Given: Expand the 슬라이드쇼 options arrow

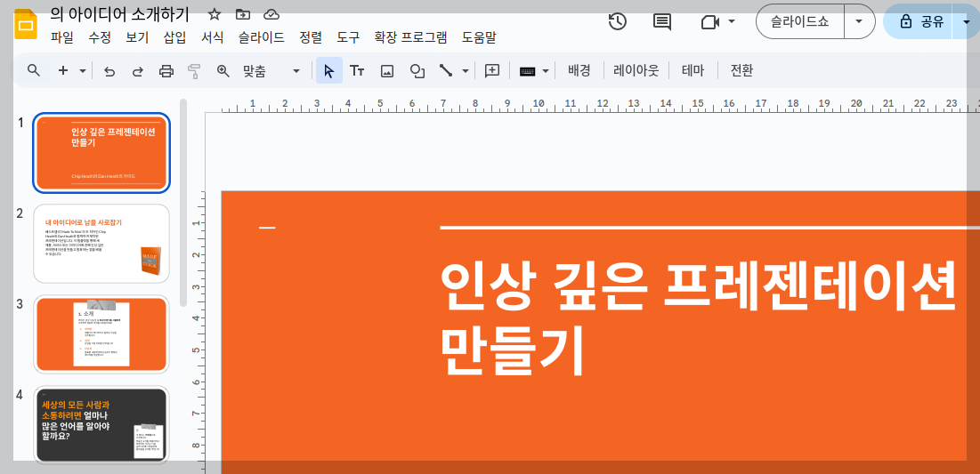Looking at the screenshot, I should 859,21.
